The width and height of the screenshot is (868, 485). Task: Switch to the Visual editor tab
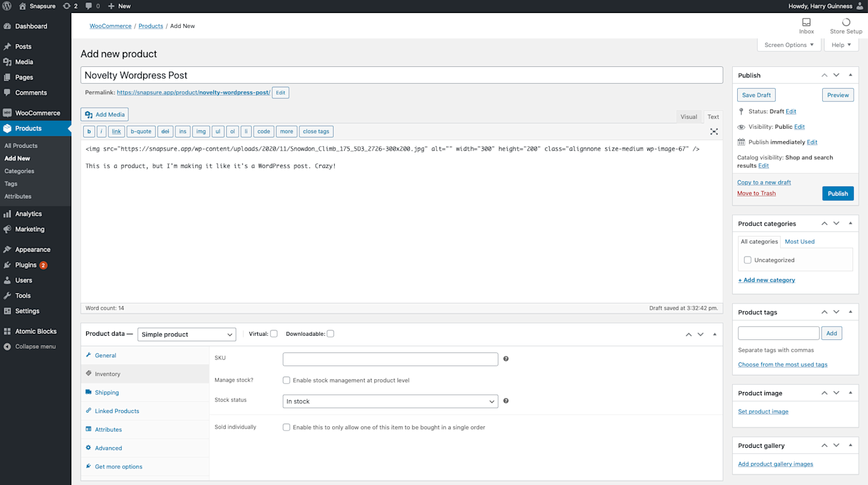point(689,116)
